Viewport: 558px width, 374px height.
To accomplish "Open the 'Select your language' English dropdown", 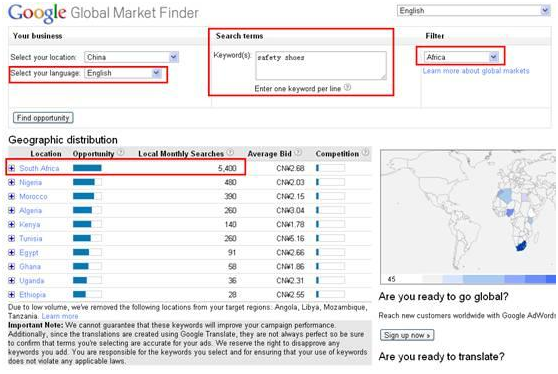I will (x=123, y=73).
